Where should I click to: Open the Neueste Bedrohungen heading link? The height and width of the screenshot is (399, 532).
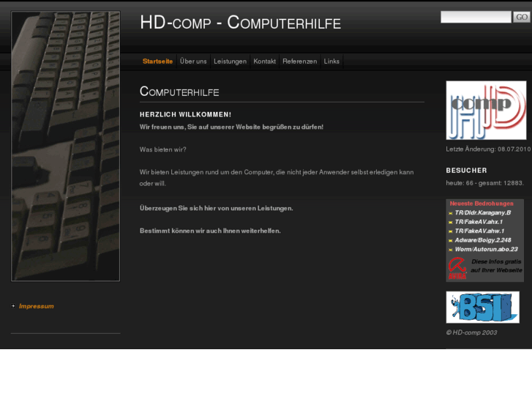482,204
